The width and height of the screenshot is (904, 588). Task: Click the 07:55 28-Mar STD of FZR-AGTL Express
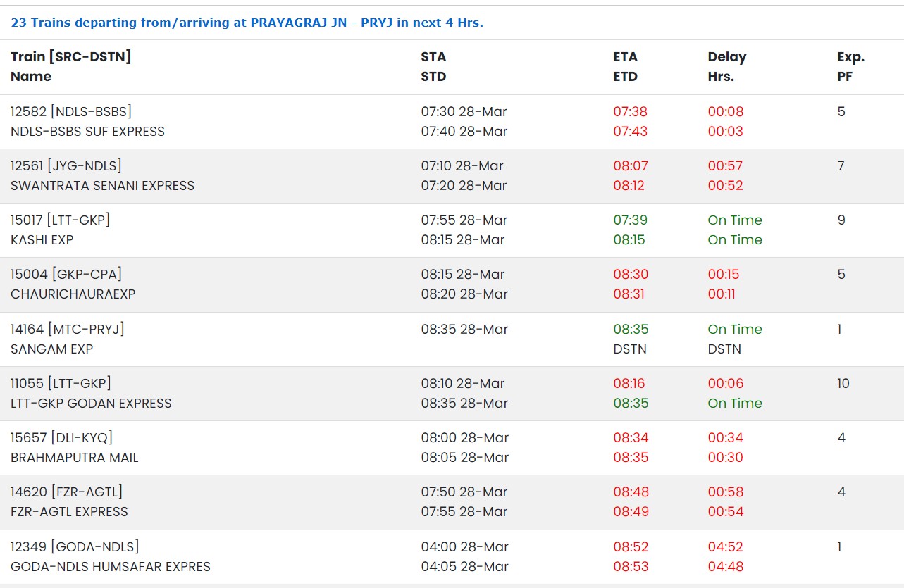point(464,511)
